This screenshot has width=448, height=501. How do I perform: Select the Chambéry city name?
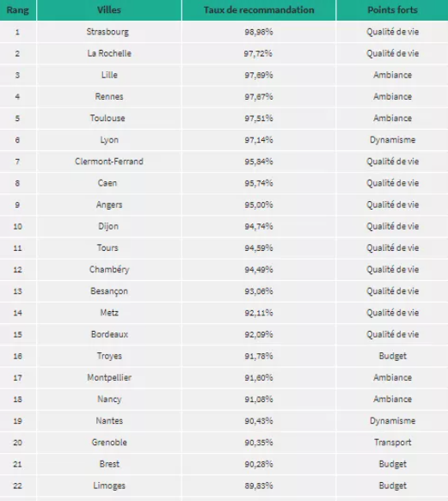[x=109, y=270]
